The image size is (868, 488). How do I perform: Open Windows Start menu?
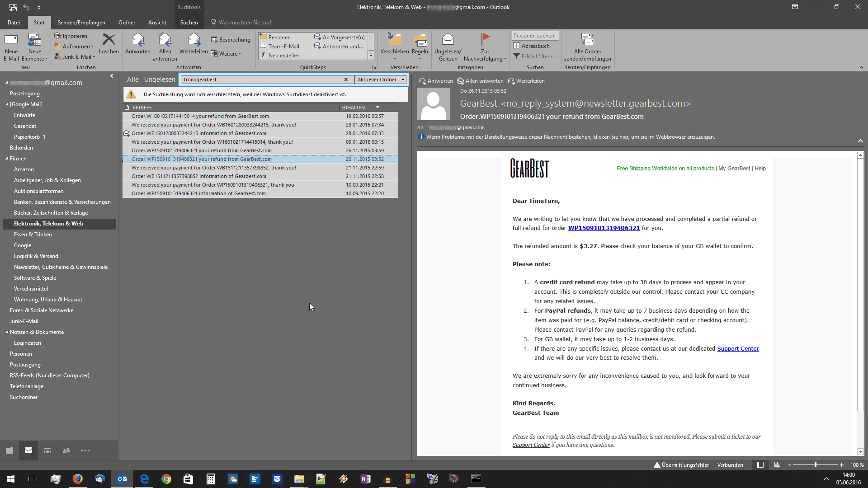click(x=11, y=479)
